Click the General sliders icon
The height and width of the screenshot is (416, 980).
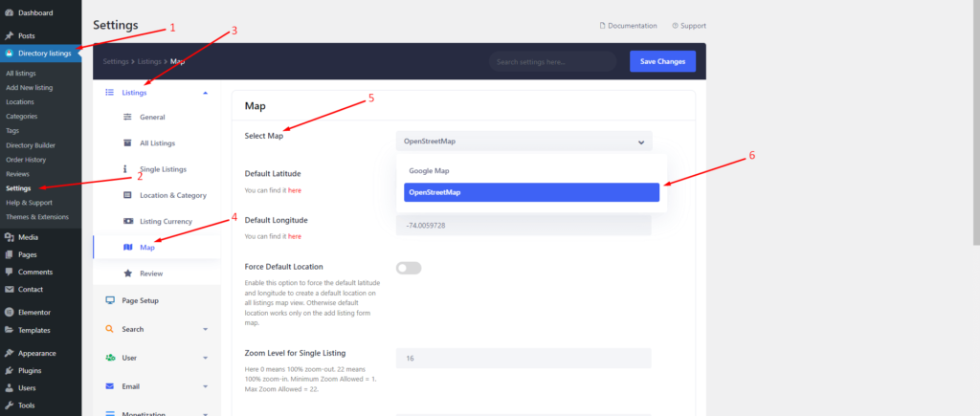pos(127,117)
